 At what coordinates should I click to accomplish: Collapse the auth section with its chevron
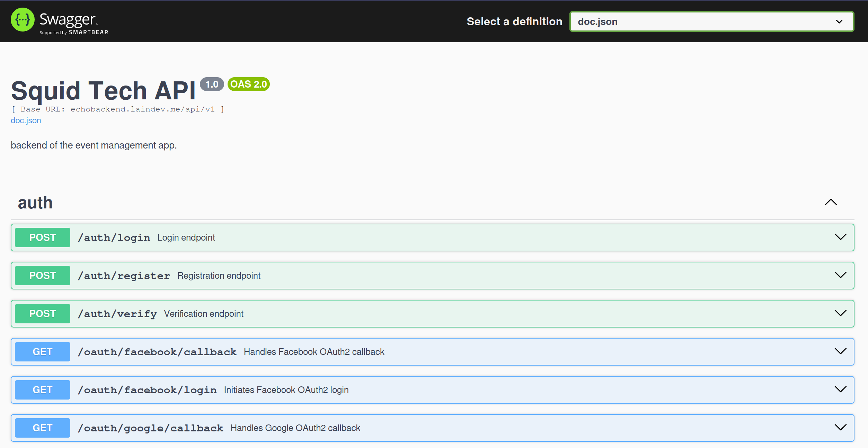(x=831, y=202)
